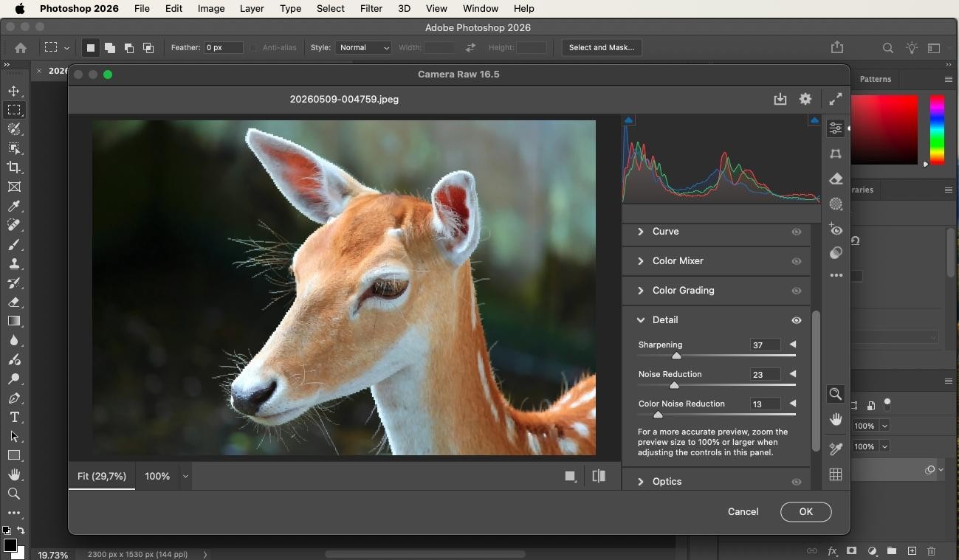Toggle Camera Raw full screen mode
The width and height of the screenshot is (959, 560).
[x=835, y=99]
